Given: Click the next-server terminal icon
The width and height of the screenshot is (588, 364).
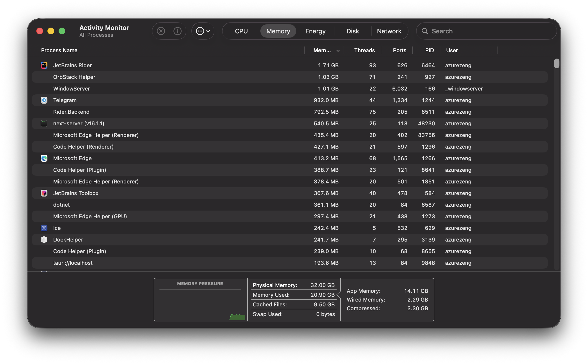Looking at the screenshot, I should [44, 123].
